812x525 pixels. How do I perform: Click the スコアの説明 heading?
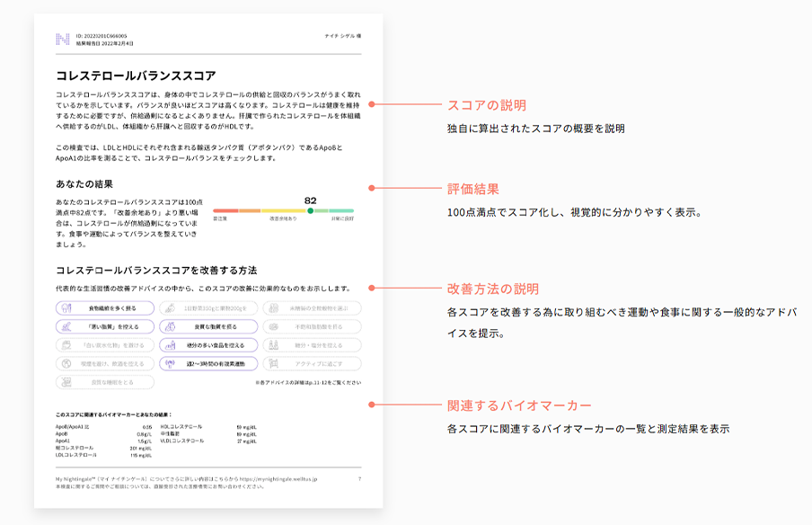(487, 105)
